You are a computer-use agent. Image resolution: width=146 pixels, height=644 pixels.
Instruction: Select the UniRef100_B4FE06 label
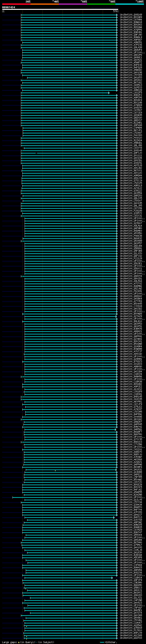131,65
